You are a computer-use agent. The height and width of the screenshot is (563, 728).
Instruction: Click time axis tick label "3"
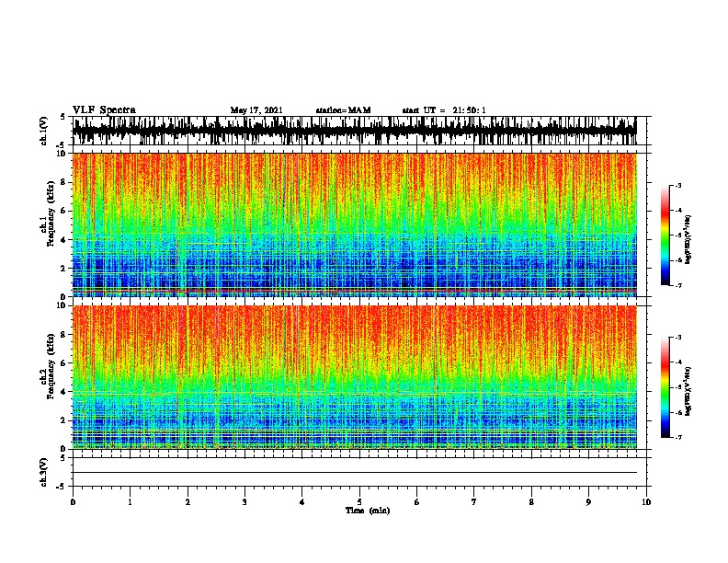tap(245, 501)
